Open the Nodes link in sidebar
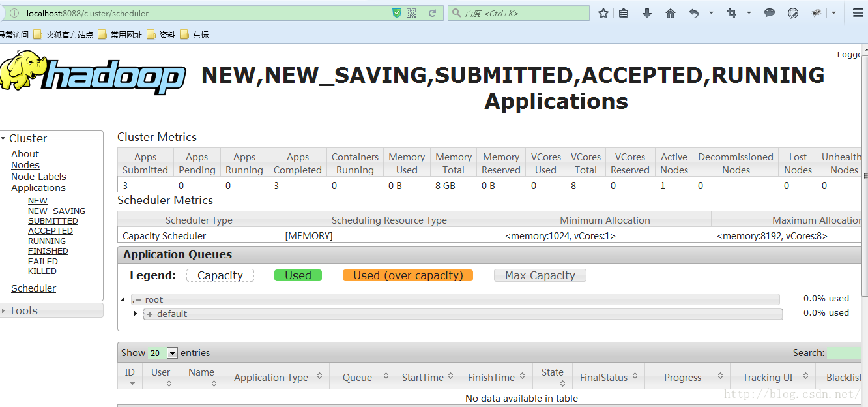This screenshot has width=868, height=407. pos(25,165)
